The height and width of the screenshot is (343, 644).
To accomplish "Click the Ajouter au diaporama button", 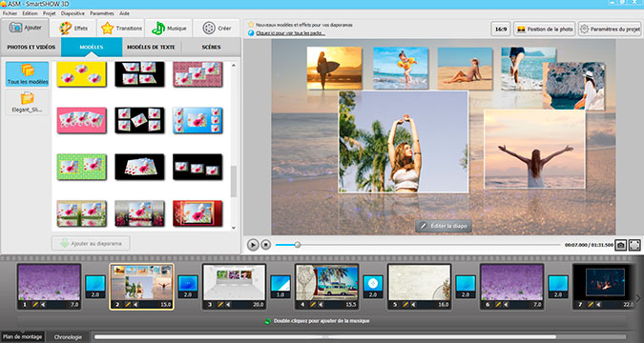I will pos(91,243).
